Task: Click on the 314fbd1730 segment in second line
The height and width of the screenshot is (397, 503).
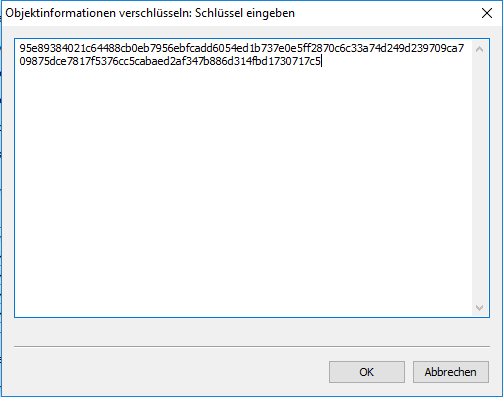Action: coord(261,61)
